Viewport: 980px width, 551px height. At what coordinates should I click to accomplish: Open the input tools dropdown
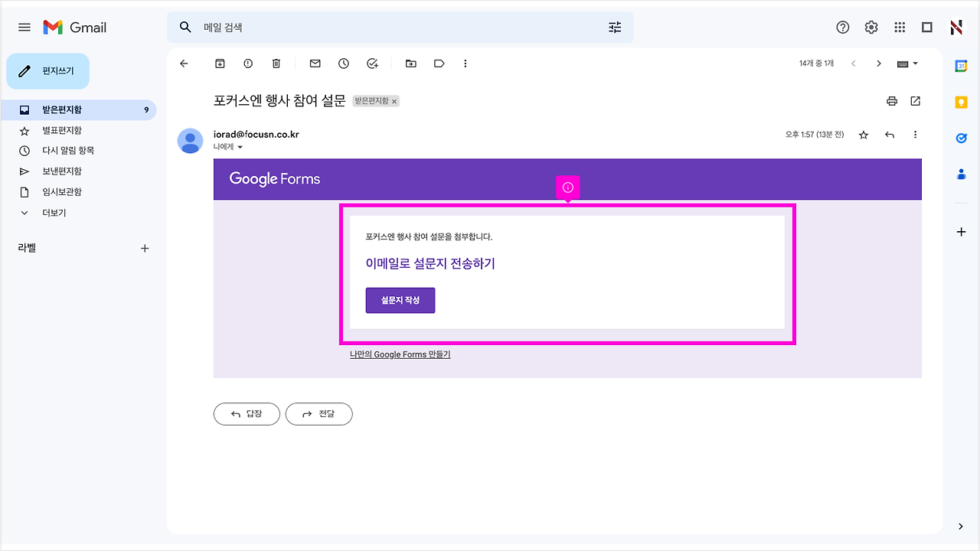pos(906,64)
